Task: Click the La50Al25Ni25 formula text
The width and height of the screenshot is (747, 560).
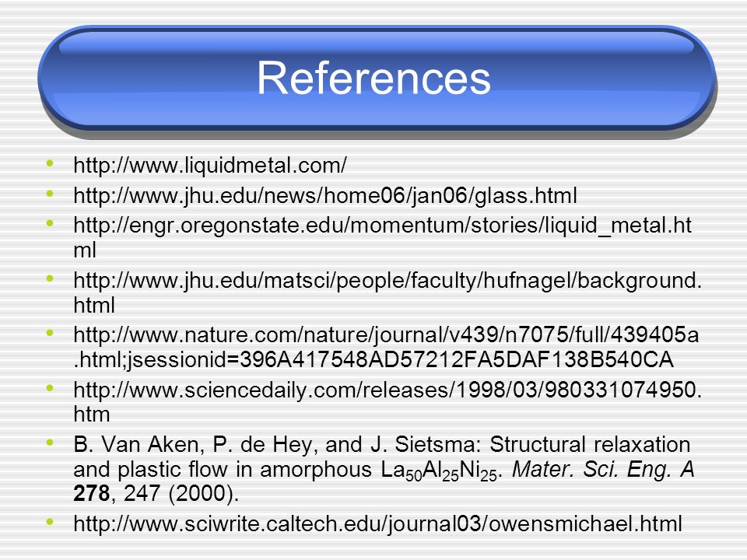Action: pos(439,471)
